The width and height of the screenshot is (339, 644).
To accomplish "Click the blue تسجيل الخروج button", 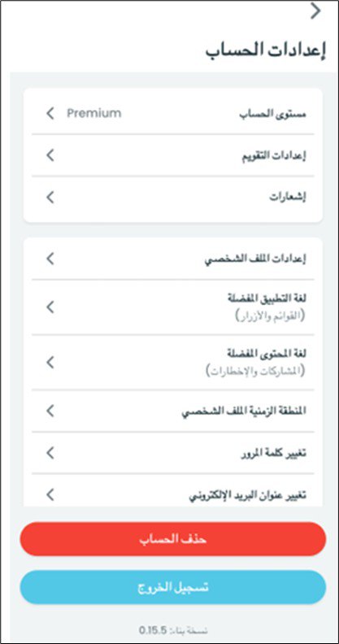I will [173, 587].
